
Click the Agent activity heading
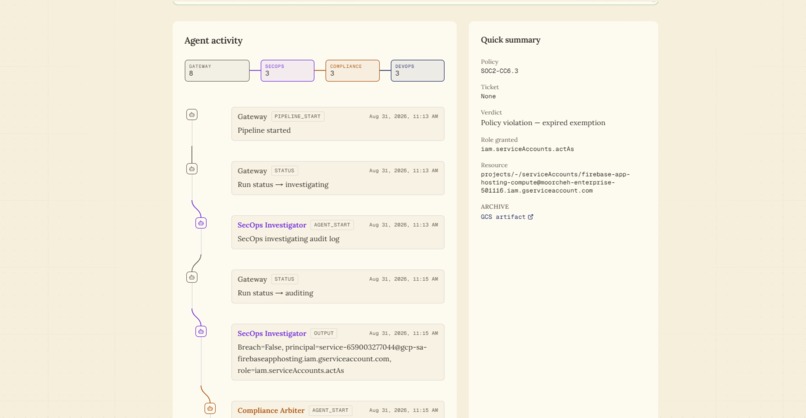[x=213, y=41]
